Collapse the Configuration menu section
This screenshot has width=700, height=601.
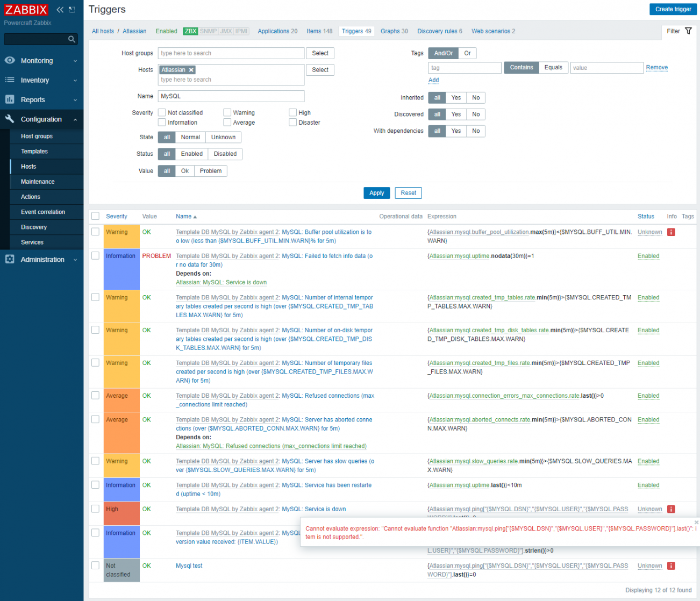41,119
